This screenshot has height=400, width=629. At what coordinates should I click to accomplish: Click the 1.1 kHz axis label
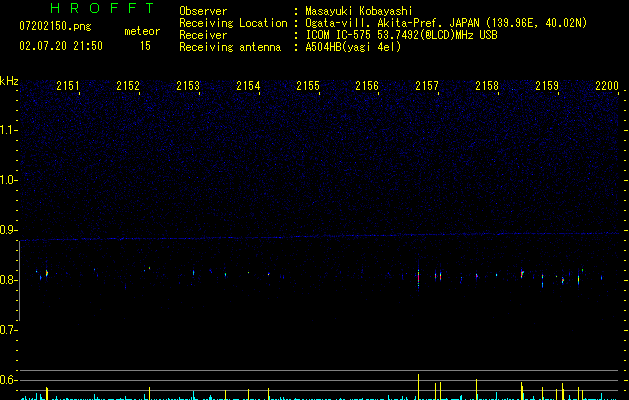click(x=8, y=130)
